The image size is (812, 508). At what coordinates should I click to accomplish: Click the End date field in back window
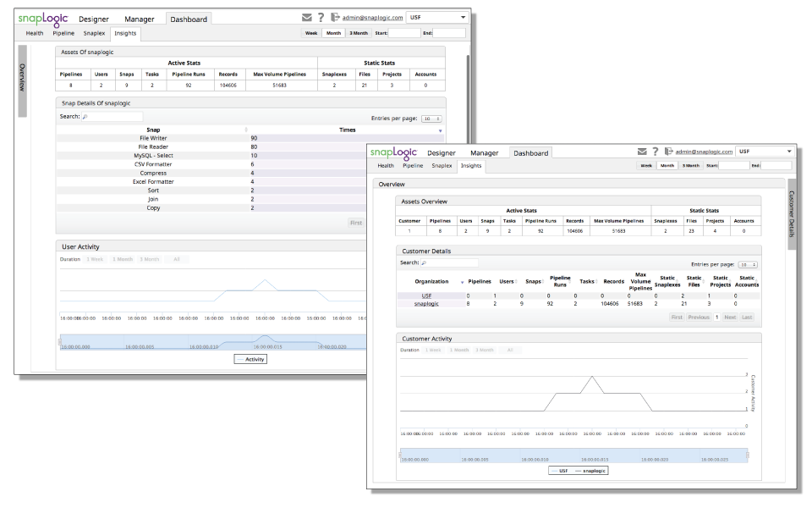click(449, 33)
